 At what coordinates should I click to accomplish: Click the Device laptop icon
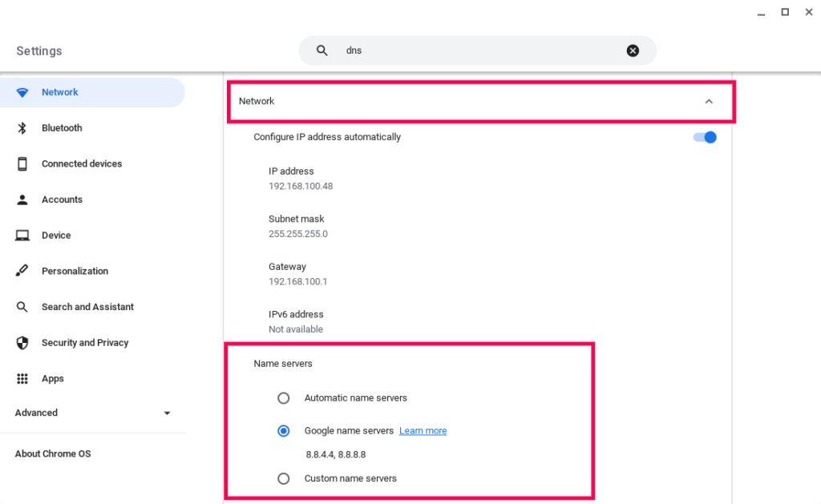(22, 236)
